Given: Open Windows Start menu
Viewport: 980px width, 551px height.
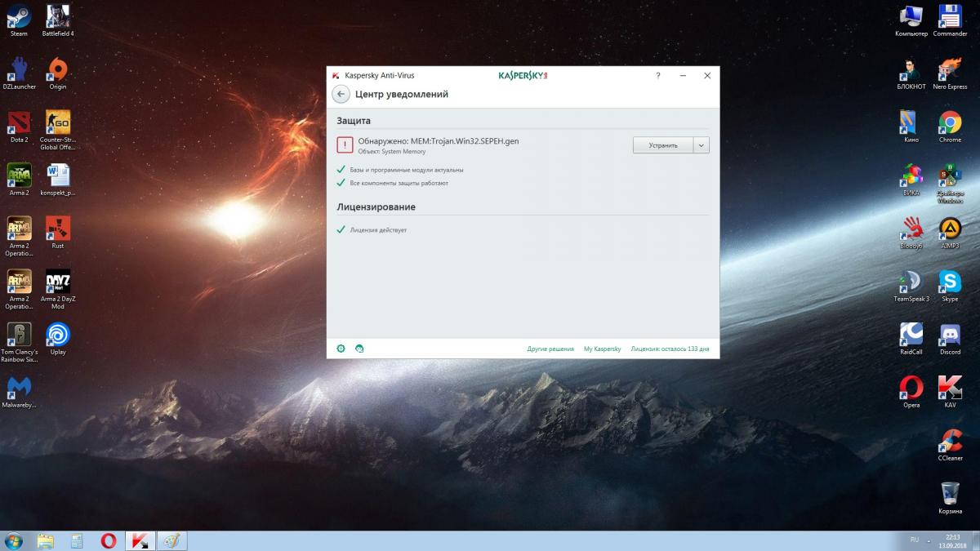Looking at the screenshot, I should tap(14, 541).
